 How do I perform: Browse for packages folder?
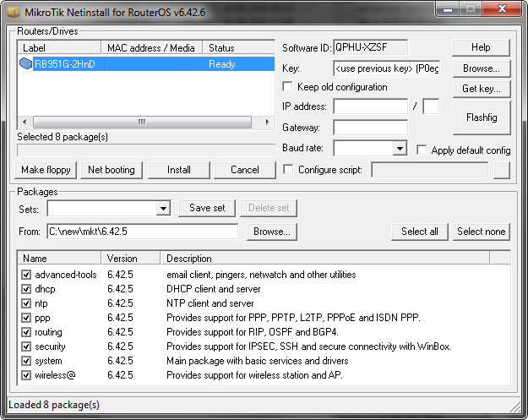coord(272,232)
